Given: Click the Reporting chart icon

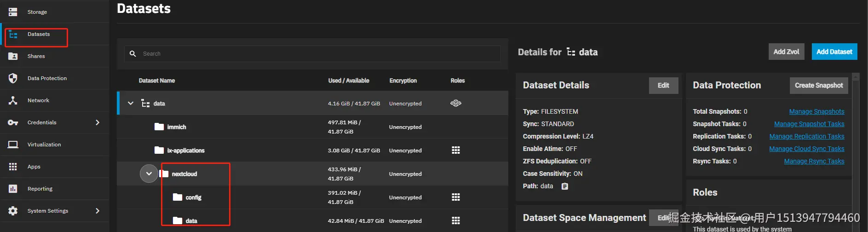Looking at the screenshot, I should pyautogui.click(x=13, y=189).
